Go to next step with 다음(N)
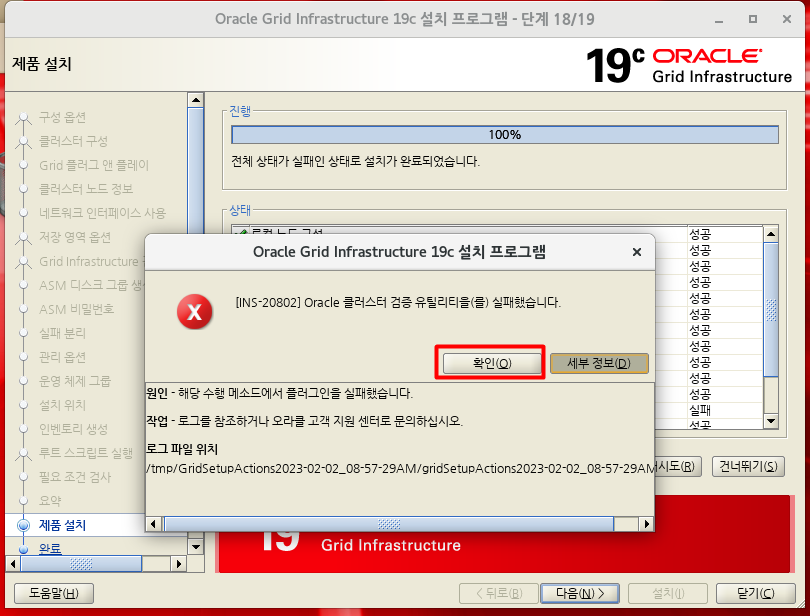Image resolution: width=810 pixels, height=616 pixels. click(x=580, y=593)
